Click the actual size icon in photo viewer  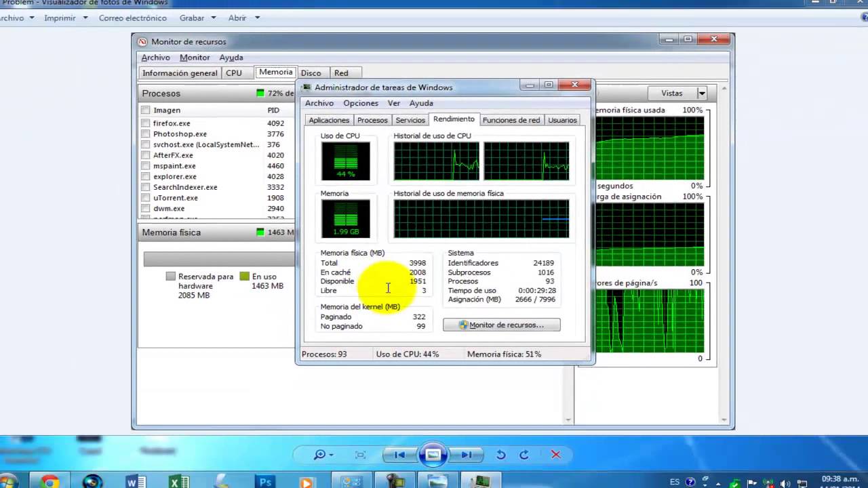coord(361,455)
